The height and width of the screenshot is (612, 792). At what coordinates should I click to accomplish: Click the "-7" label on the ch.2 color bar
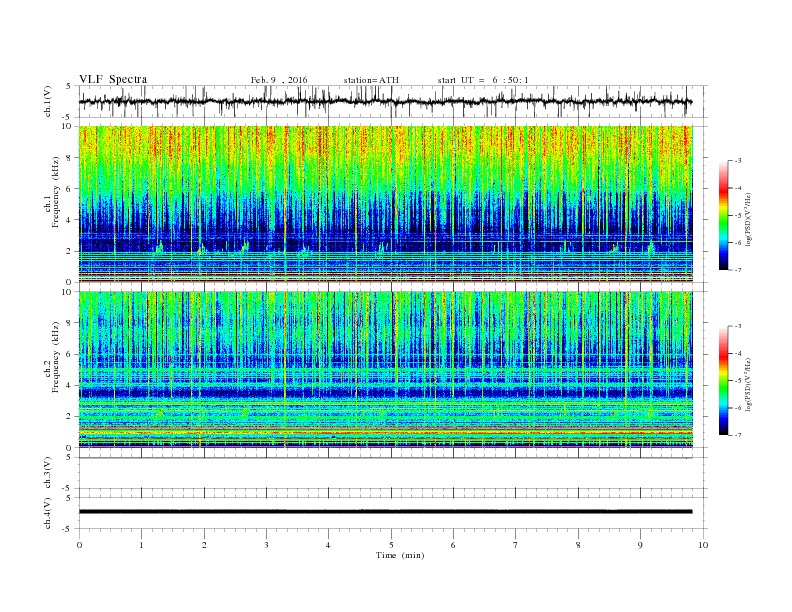point(738,435)
